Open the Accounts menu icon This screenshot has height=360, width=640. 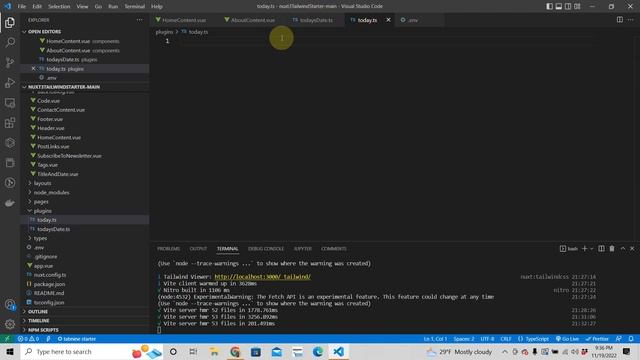coord(10,304)
